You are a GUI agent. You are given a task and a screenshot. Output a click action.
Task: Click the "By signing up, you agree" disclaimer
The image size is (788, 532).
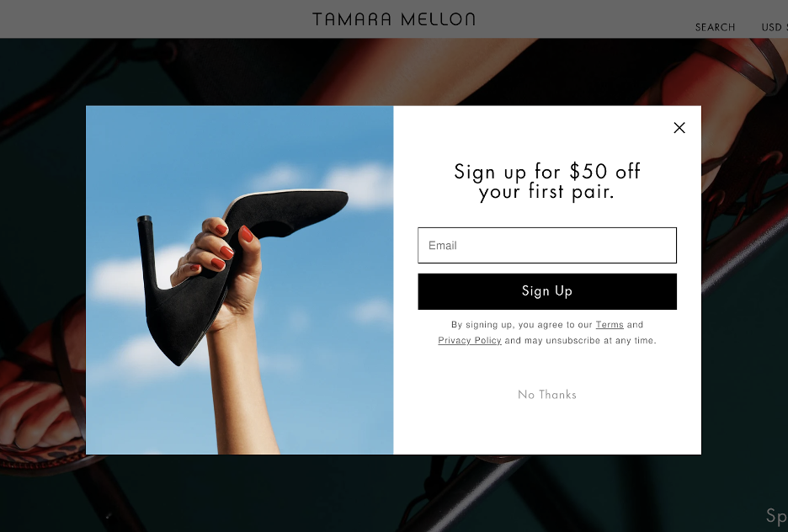click(546, 332)
